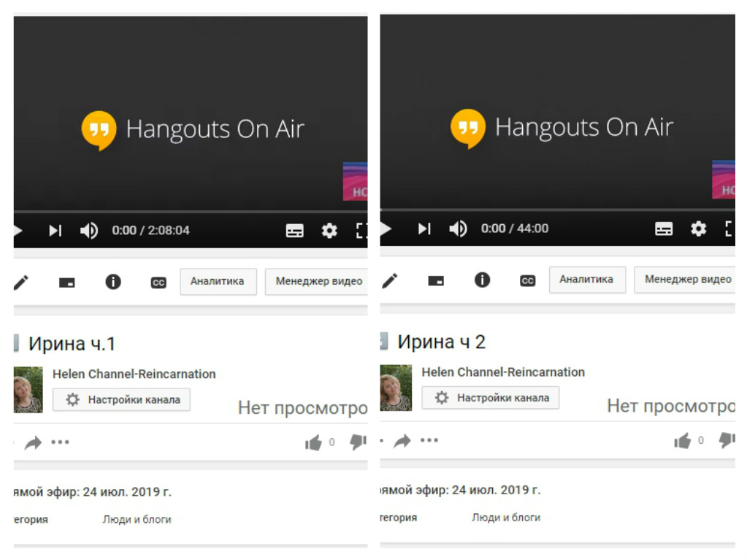
Task: Open info and settings icon under left video
Action: 113,282
